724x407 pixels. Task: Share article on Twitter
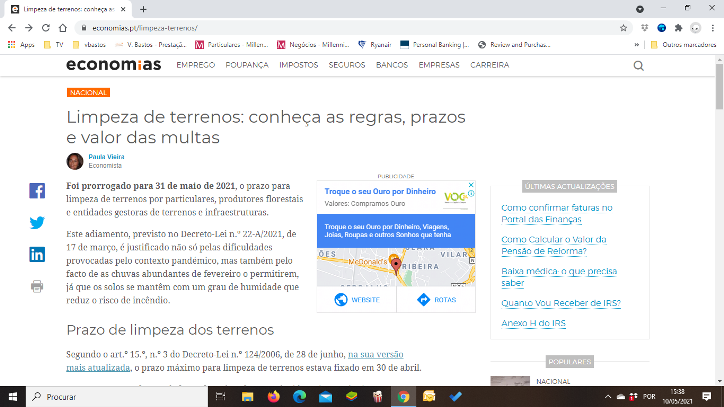pyautogui.click(x=37, y=223)
